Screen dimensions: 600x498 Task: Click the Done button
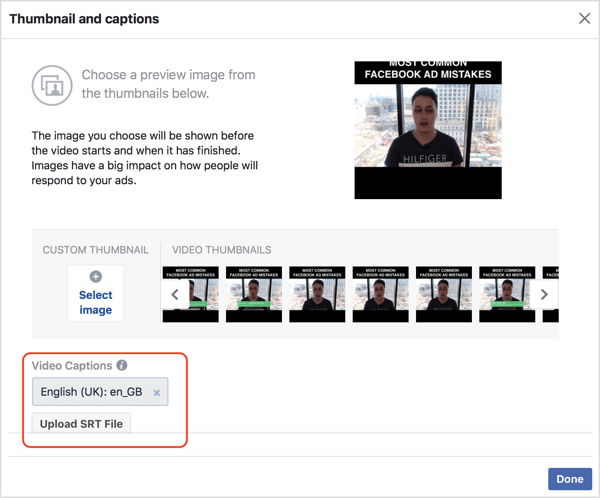click(570, 479)
